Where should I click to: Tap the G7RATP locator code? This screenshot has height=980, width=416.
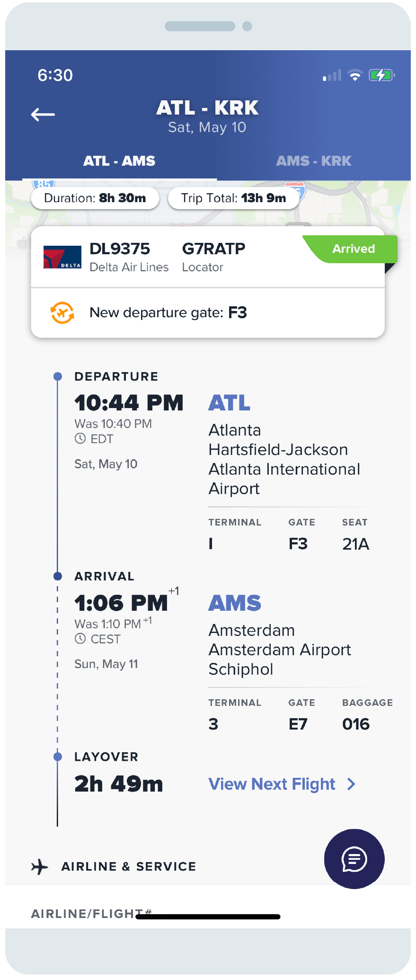click(213, 249)
